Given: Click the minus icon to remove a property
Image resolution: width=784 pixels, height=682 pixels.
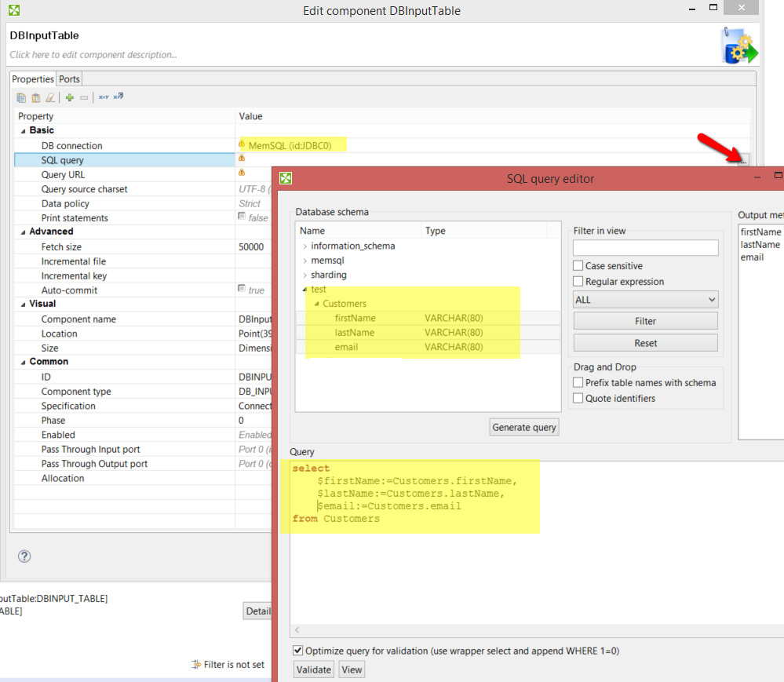Looking at the screenshot, I should click(x=84, y=97).
